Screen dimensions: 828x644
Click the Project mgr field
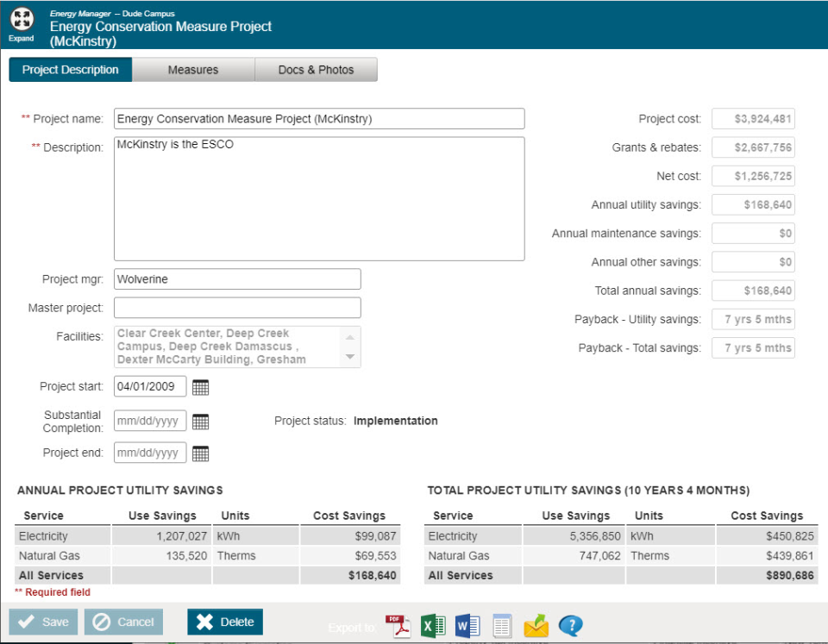click(237, 278)
